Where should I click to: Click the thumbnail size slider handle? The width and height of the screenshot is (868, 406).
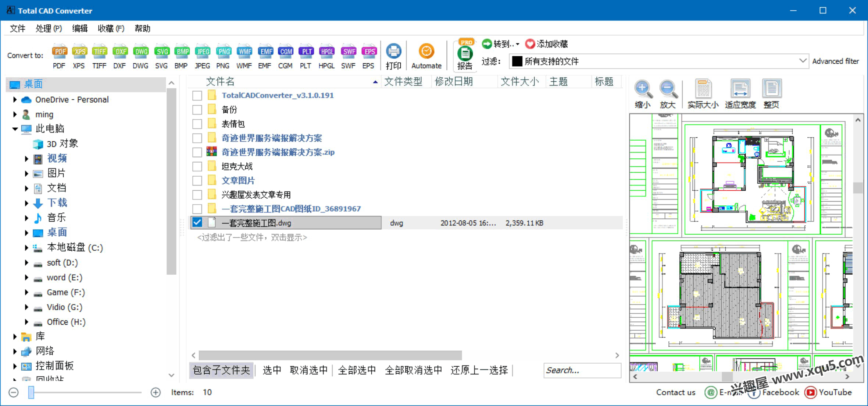pos(31,392)
